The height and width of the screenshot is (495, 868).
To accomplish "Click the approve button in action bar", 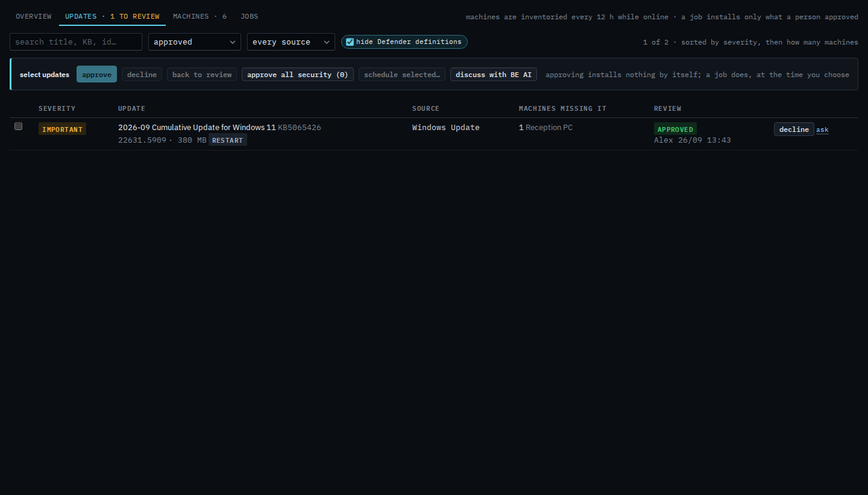I will click(x=96, y=74).
